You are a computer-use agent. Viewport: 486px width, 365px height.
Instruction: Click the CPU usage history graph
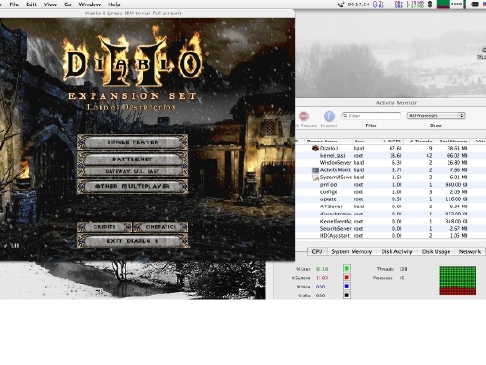click(458, 280)
